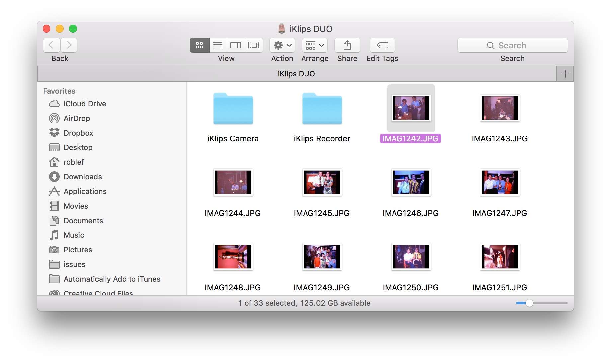The image size is (611, 364).
Task: Click the Edit Tags icon
Action: click(x=382, y=45)
